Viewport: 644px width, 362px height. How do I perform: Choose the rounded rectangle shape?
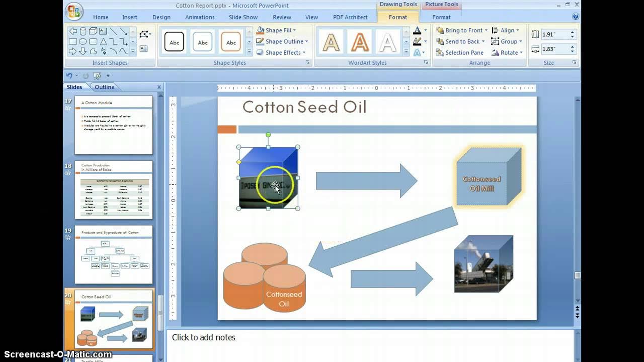tap(93, 41)
